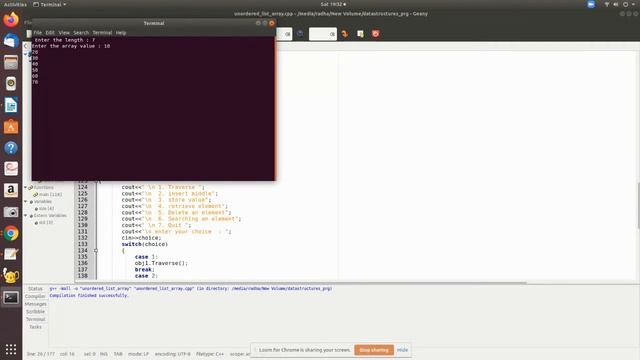Image resolution: width=640 pixels, height=360 pixels.
Task: Open File menu in Terminal window
Action: coord(38,33)
